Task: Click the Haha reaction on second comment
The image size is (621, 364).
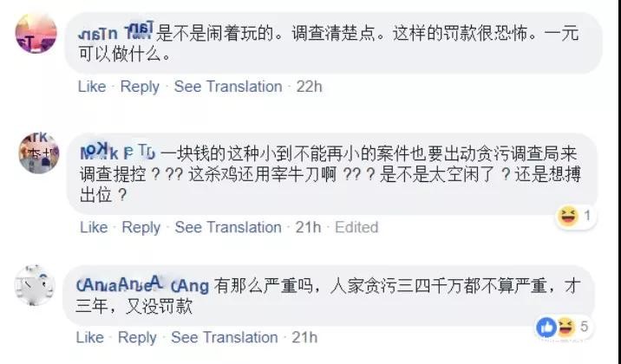Action: tap(567, 215)
